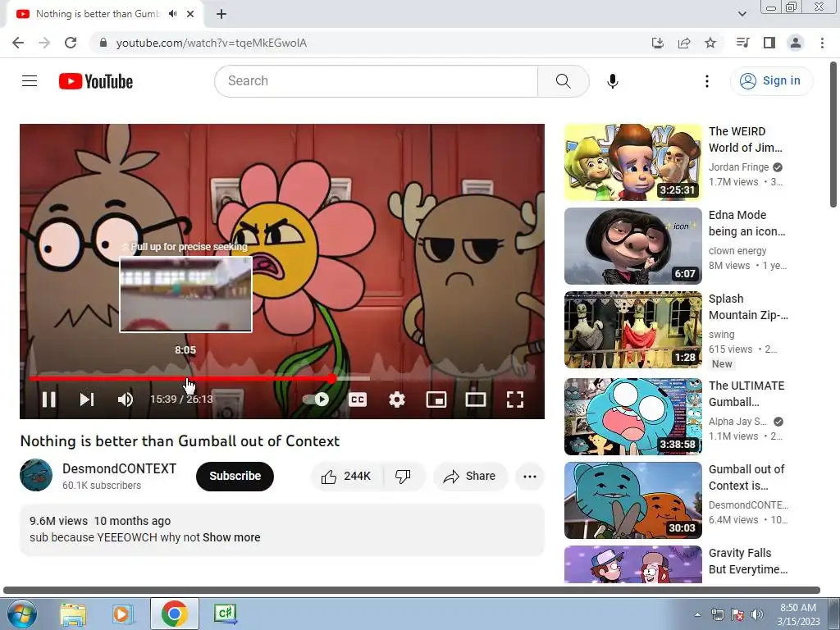840x630 pixels.
Task: Go forward in browser history
Action: tap(44, 43)
